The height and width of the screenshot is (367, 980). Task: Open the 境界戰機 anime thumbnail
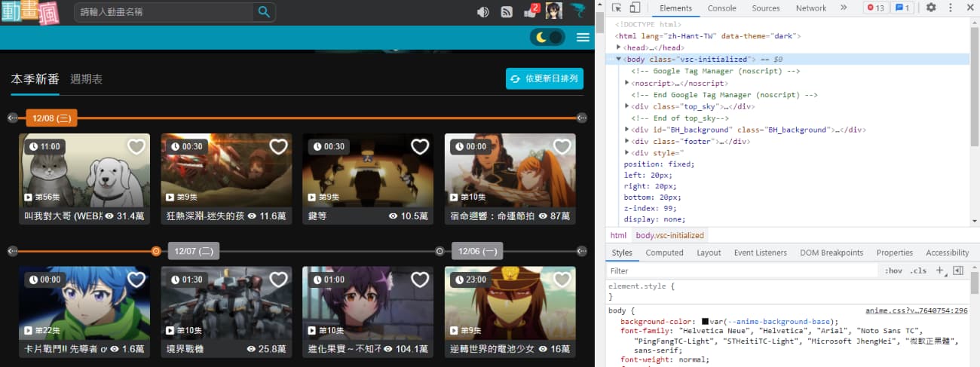[226, 304]
